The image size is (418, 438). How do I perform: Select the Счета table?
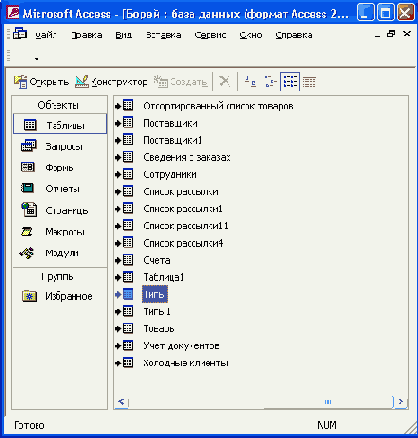coord(157,260)
